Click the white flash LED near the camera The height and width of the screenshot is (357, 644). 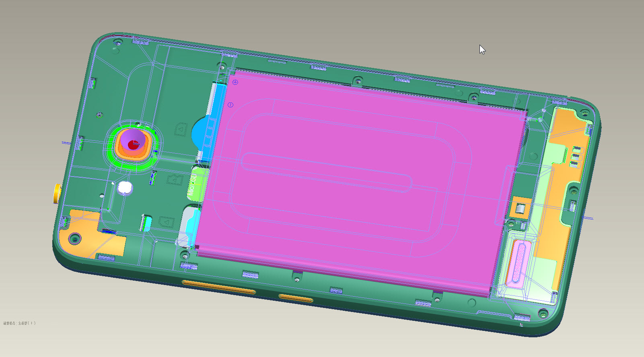[x=125, y=188]
